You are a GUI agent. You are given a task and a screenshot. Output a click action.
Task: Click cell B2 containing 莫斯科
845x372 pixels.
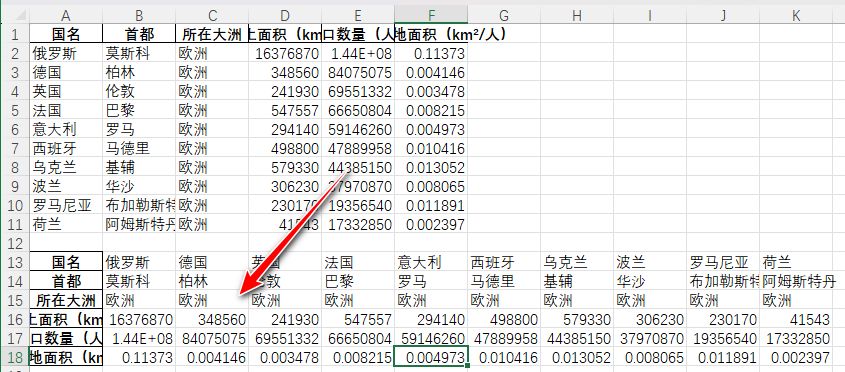coord(139,53)
